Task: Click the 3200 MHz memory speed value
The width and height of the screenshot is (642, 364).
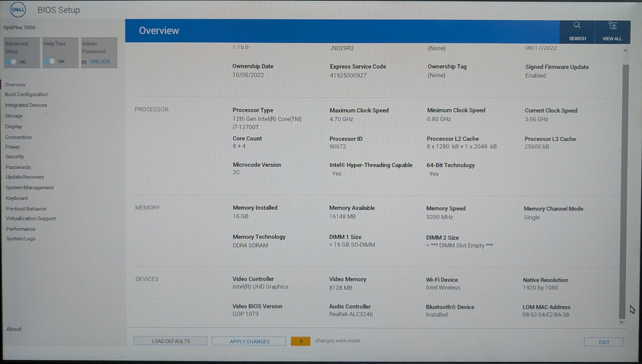Action: 439,217
